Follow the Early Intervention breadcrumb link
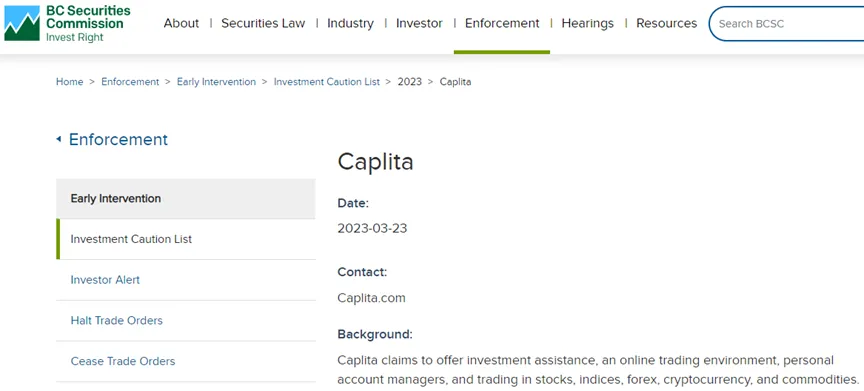 [x=216, y=82]
